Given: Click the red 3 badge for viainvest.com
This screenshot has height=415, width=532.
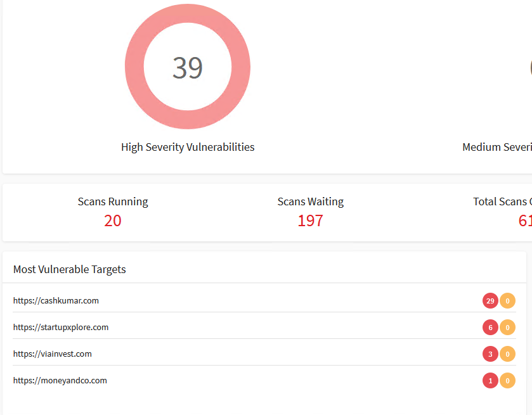Looking at the screenshot, I should click(490, 354).
